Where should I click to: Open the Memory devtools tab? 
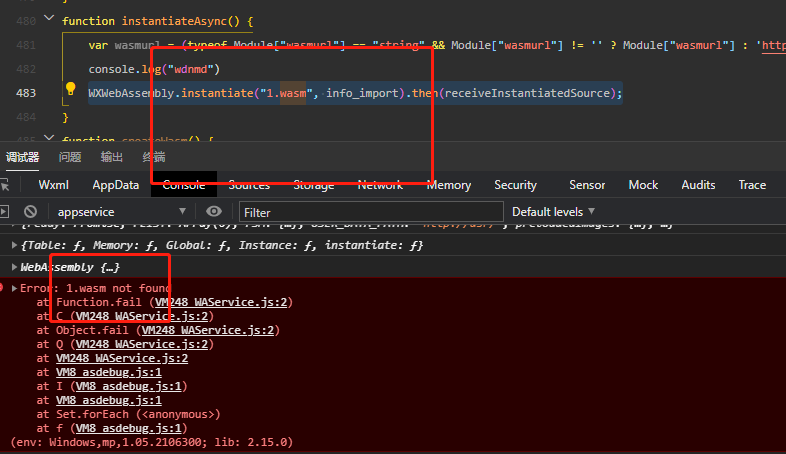click(449, 185)
